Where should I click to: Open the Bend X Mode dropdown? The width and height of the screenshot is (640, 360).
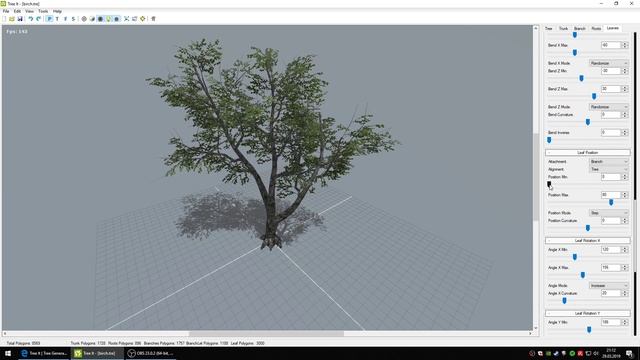point(609,63)
